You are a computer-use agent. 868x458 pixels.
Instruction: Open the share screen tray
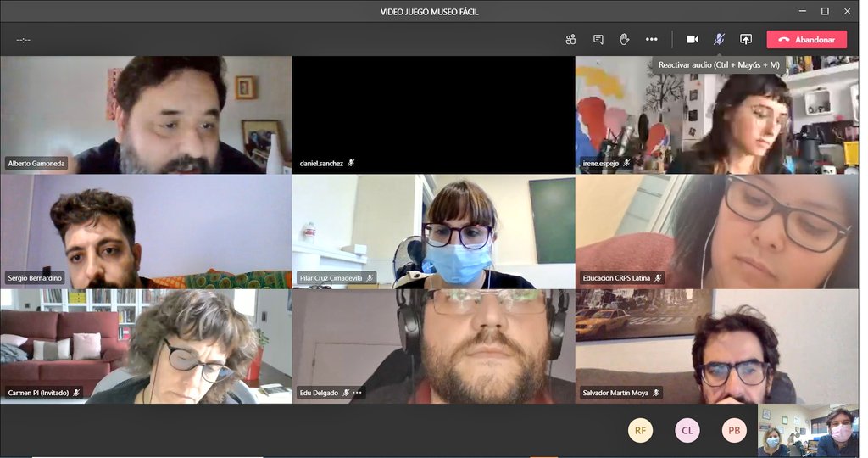746,39
